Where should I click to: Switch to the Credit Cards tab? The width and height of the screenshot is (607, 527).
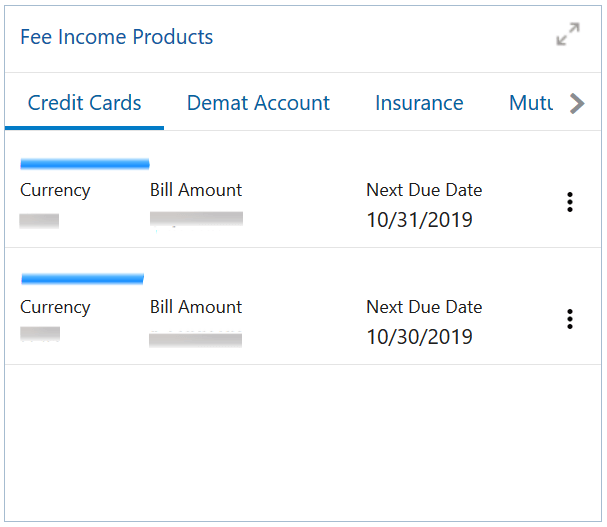(x=84, y=103)
